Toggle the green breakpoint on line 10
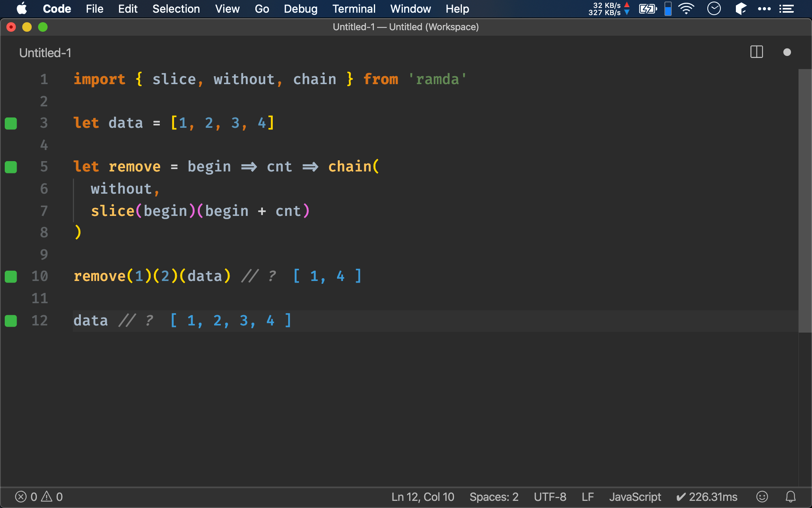 [x=11, y=276]
